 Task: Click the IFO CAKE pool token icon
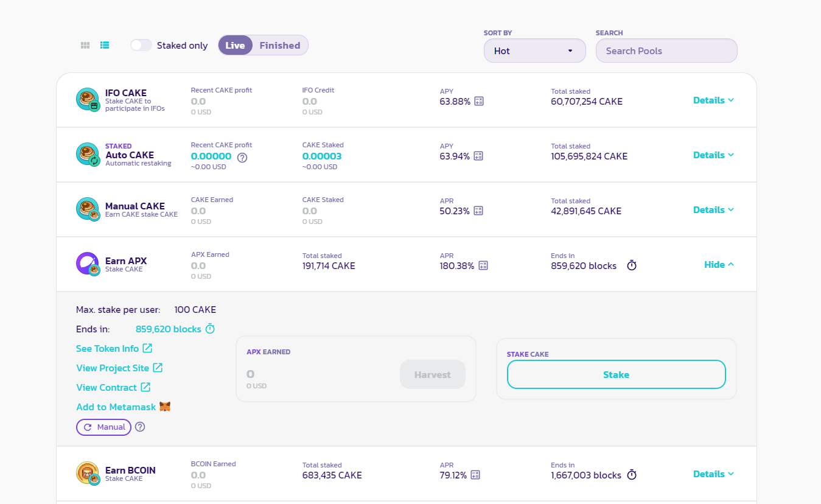[88, 99]
